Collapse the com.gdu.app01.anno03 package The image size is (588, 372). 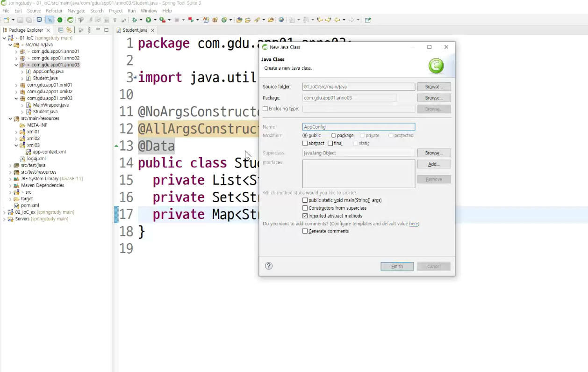[16, 65]
